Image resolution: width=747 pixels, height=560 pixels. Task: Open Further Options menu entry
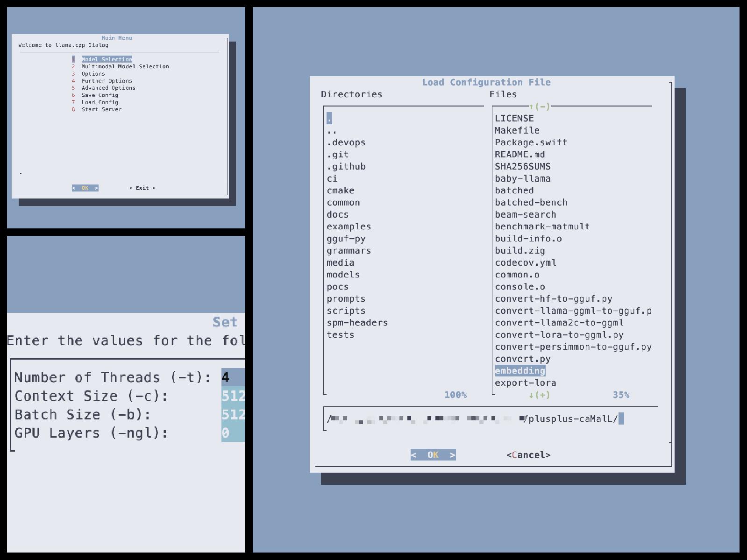[107, 81]
